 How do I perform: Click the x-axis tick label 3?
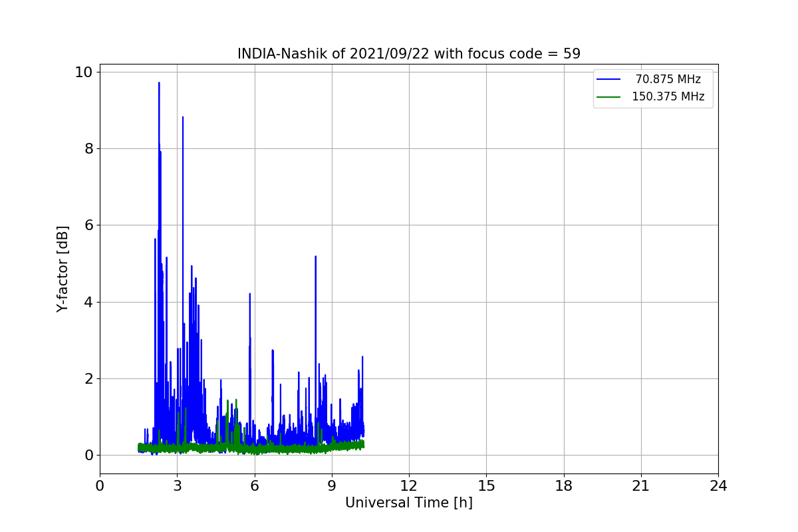(x=177, y=486)
